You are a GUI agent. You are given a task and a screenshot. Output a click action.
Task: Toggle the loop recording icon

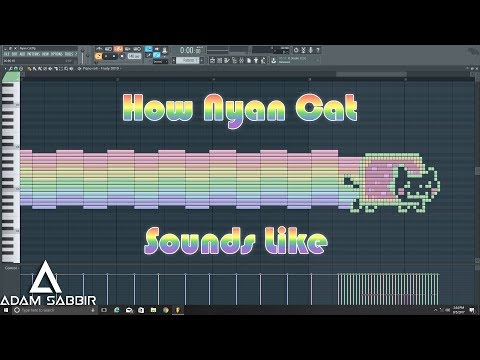[x=137, y=49]
